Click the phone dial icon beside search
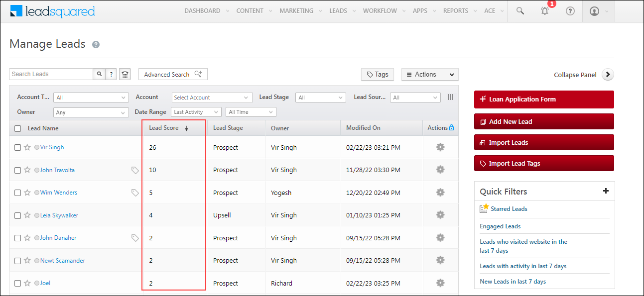 124,74
